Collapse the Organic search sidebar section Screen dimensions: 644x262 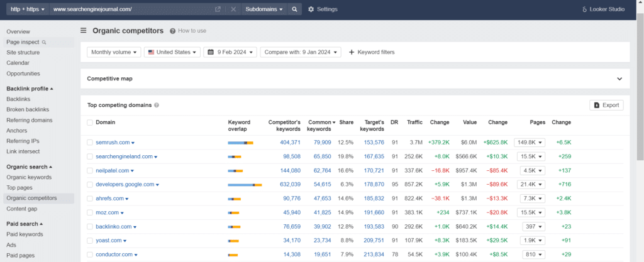pyautogui.click(x=29, y=167)
